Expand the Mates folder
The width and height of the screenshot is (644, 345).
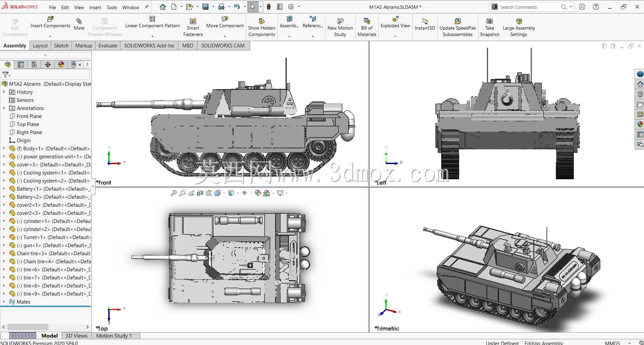pos(4,302)
